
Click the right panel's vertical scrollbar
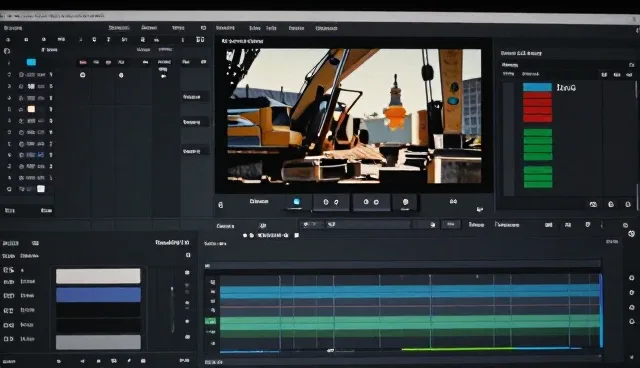(x=637, y=90)
